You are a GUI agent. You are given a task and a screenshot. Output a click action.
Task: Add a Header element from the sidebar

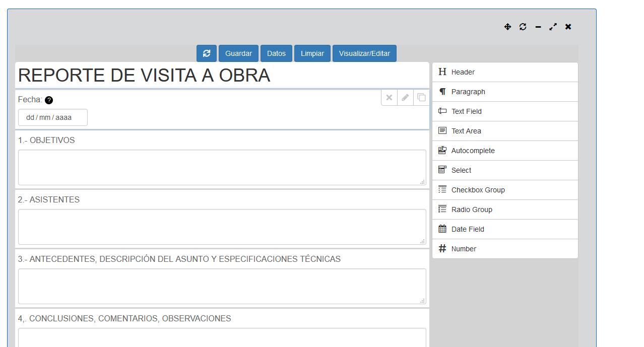505,72
